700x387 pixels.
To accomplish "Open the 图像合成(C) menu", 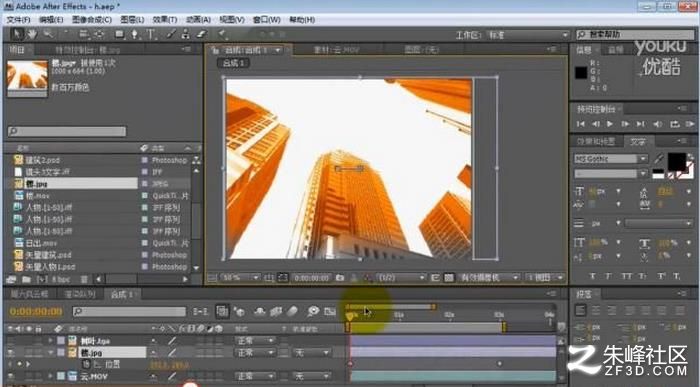I will 92,20.
